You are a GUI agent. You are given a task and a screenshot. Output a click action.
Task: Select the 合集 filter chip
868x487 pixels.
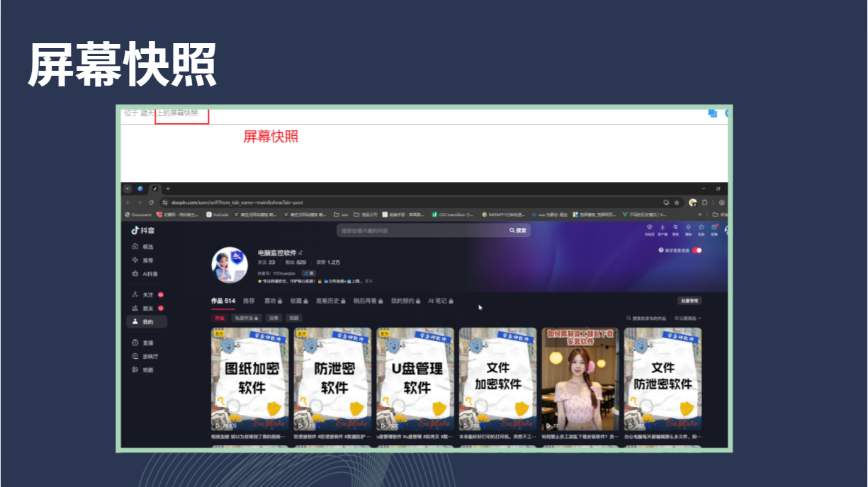(274, 318)
